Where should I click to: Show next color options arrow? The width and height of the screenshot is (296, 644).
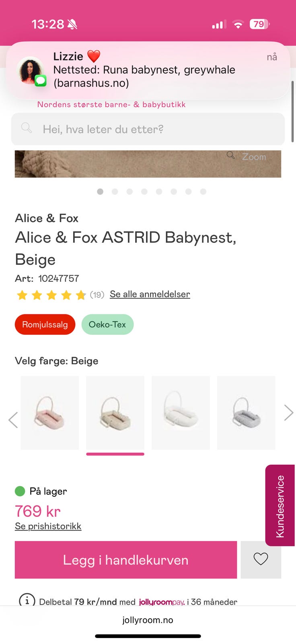(x=288, y=413)
